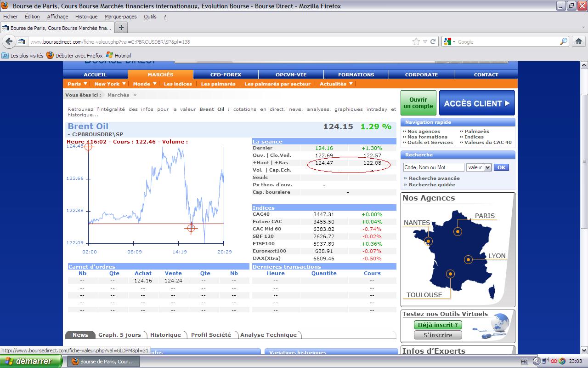Open the Historique menu

click(86, 17)
